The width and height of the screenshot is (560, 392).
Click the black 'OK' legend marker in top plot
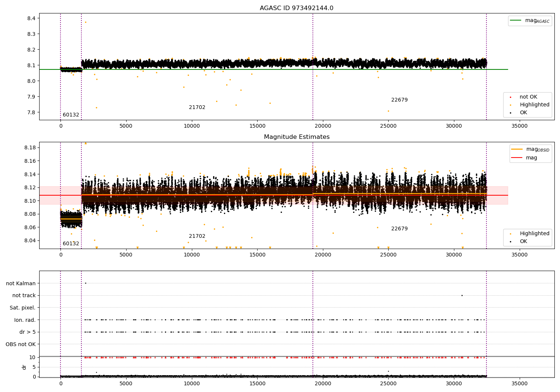click(510, 113)
